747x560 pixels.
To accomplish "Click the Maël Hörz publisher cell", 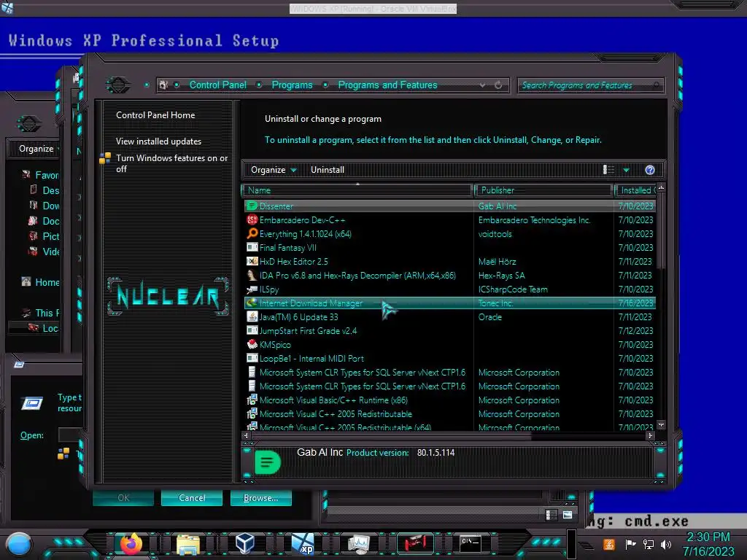I will (497, 262).
